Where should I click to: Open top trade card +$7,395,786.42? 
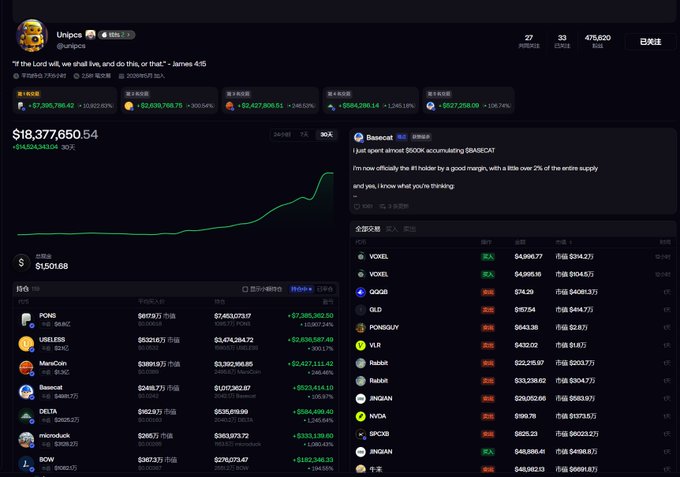[65, 101]
